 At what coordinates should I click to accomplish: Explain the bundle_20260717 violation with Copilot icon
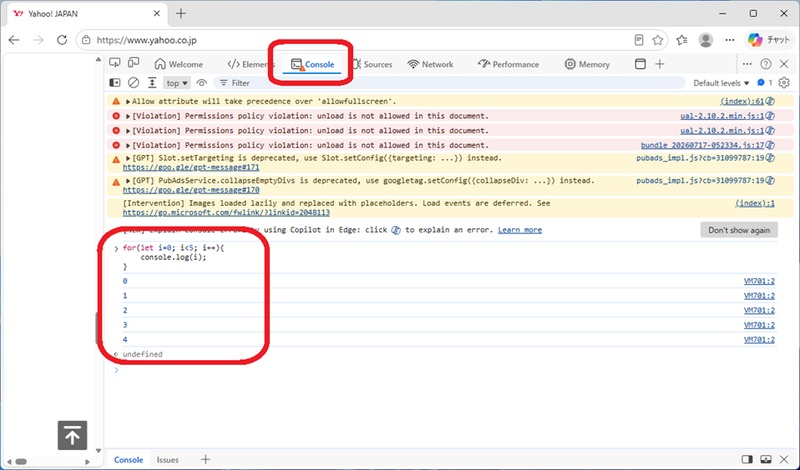click(770, 145)
